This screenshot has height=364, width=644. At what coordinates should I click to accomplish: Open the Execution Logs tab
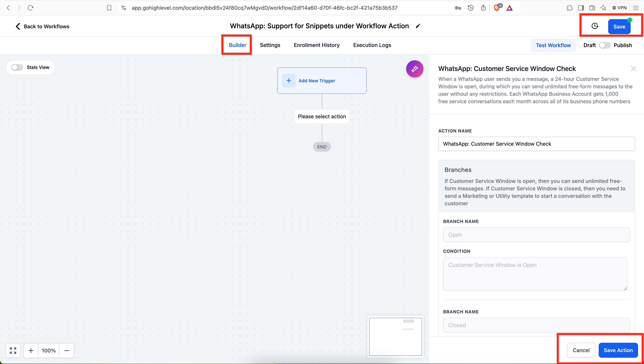pyautogui.click(x=372, y=45)
